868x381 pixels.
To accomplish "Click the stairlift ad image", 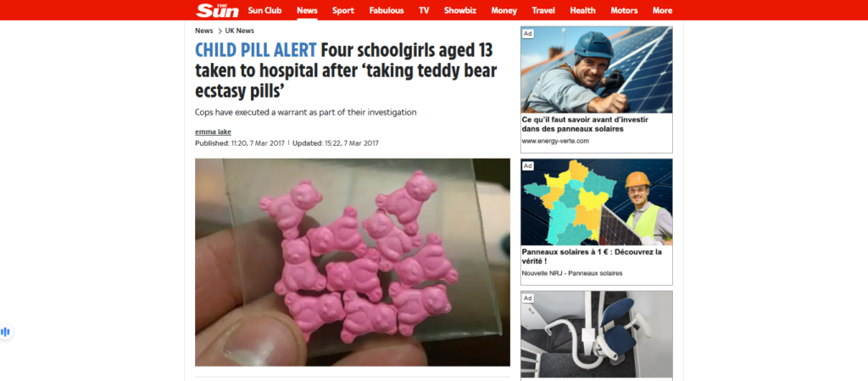I will pos(597,334).
